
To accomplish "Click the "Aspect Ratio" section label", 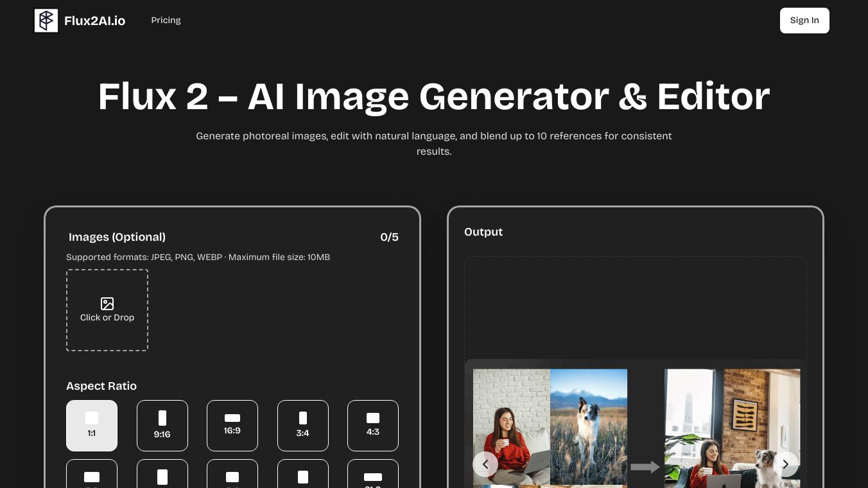I will 101,386.
